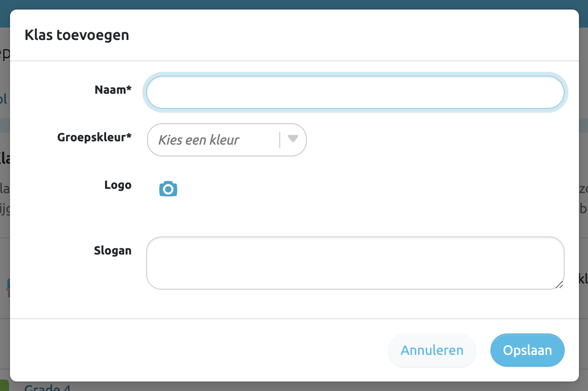This screenshot has width=588, height=391.
Task: Click the camera icon to upload a logo
Action: click(168, 189)
